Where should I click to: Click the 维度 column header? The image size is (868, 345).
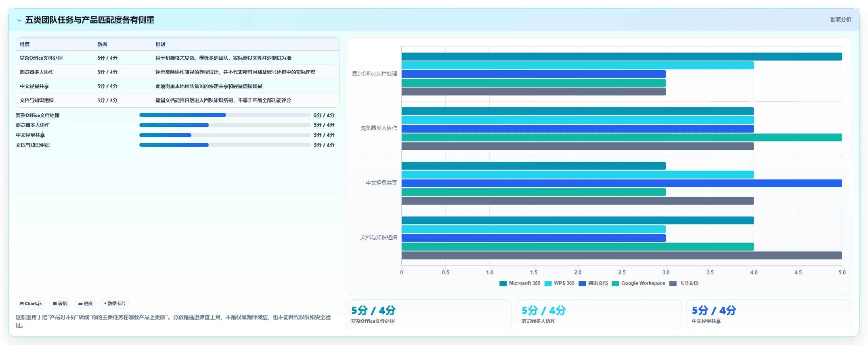tap(25, 44)
